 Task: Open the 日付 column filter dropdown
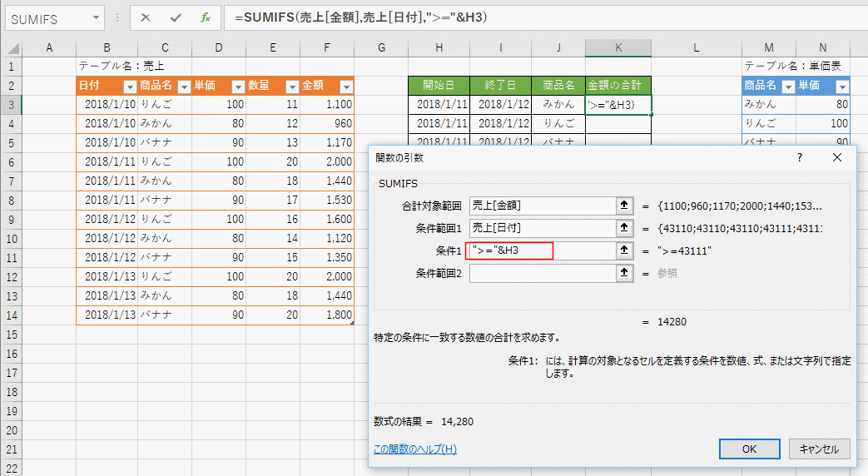[129, 87]
